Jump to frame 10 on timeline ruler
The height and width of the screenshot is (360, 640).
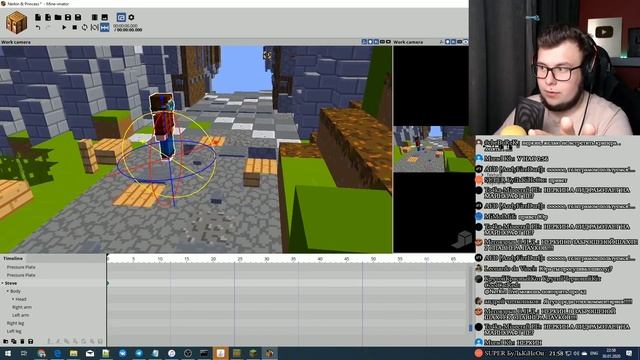point(160,259)
